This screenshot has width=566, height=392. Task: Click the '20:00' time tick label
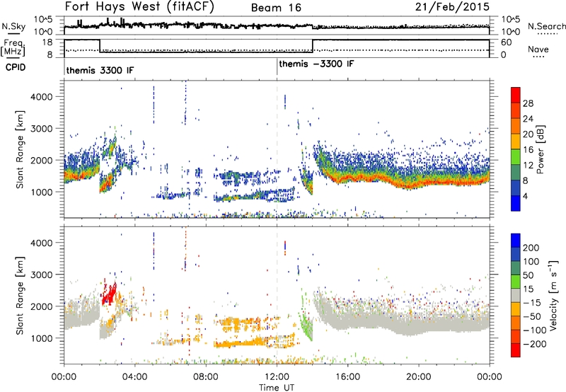coord(418,377)
